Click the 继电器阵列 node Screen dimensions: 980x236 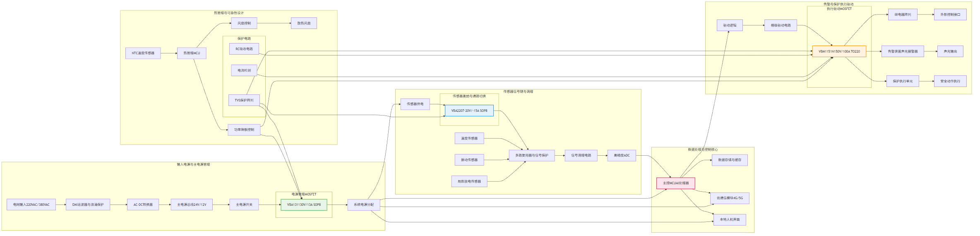point(903,14)
